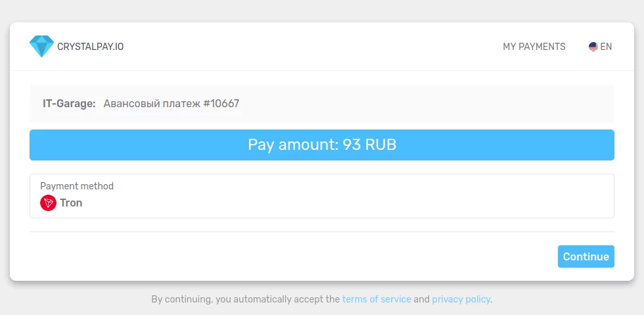Click the "93 RUB" amount value
This screenshot has width=644, height=315.
369,145
